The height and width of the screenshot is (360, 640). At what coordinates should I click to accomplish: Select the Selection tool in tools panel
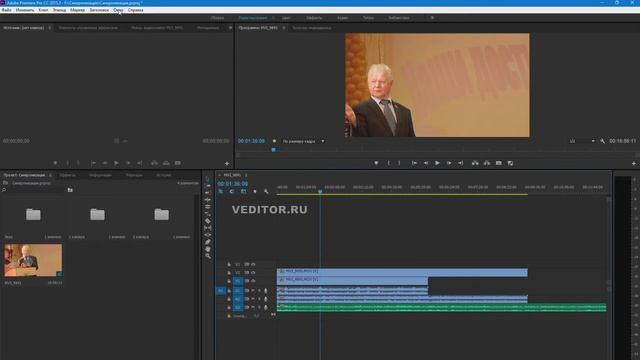(x=207, y=179)
